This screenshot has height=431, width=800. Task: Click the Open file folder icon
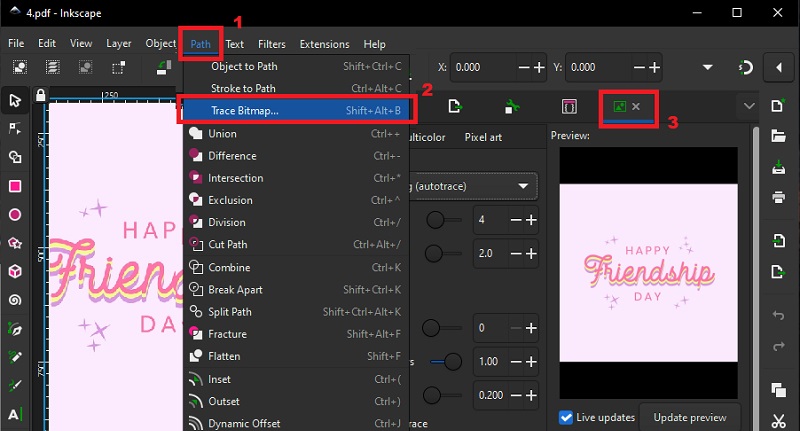pyautogui.click(x=778, y=136)
